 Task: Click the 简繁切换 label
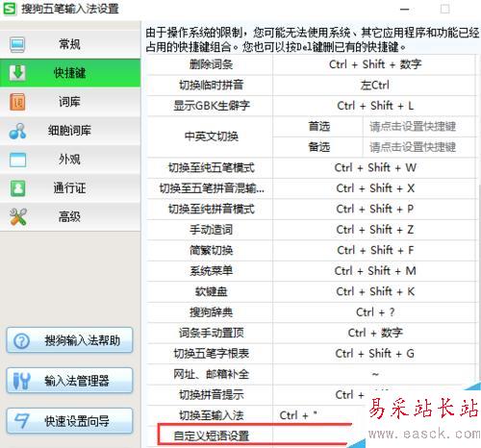211,250
